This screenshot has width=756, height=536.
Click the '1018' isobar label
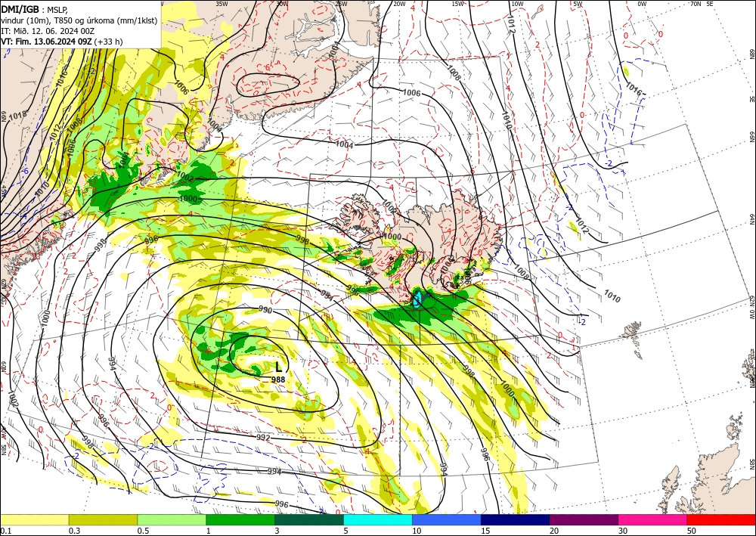[18, 115]
